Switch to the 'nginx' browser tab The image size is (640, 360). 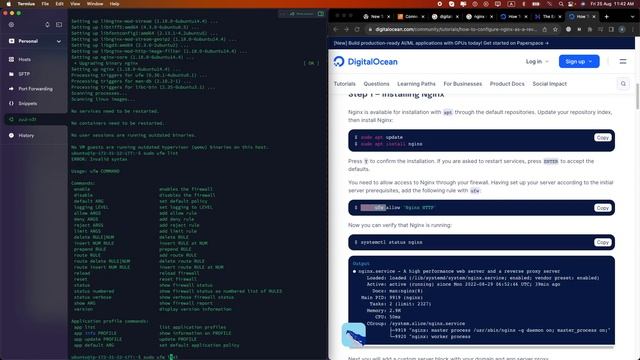pos(479,17)
